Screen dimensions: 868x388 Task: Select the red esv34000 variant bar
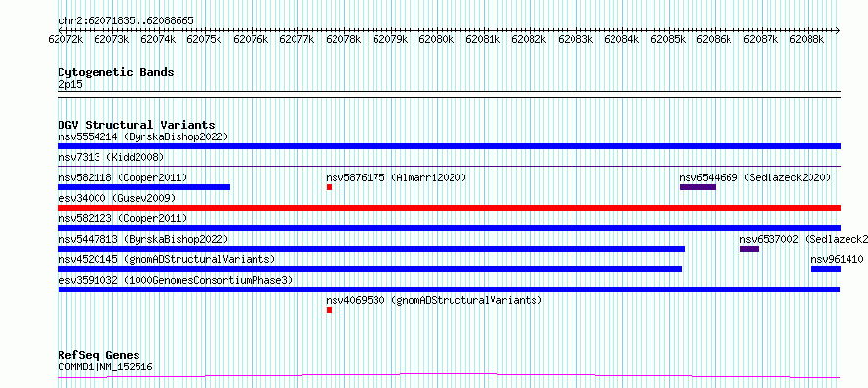pyautogui.click(x=449, y=208)
